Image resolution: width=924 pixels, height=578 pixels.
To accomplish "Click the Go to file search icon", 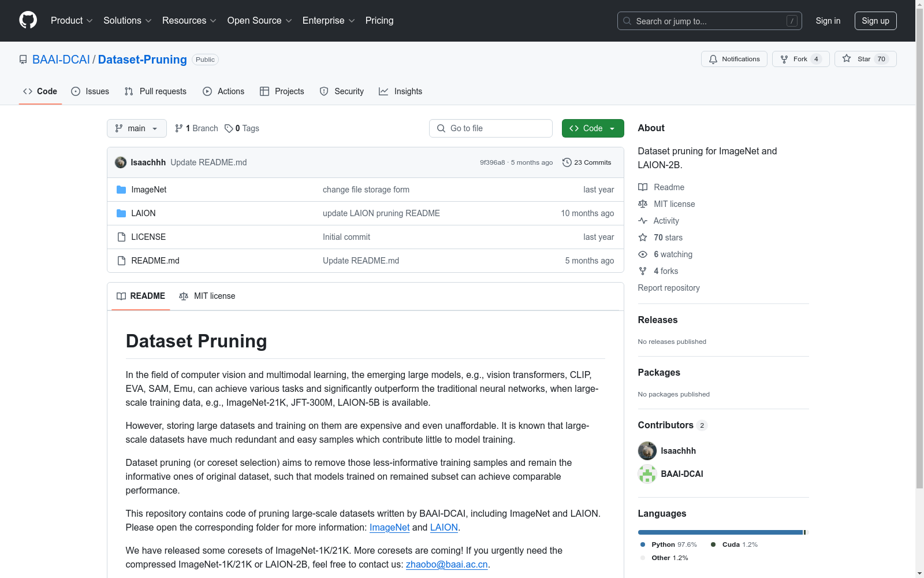I will [441, 128].
